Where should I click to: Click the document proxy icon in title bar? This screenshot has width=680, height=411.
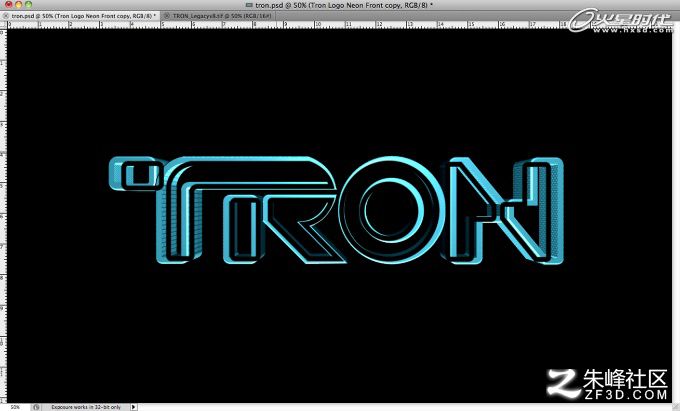pyautogui.click(x=249, y=5)
